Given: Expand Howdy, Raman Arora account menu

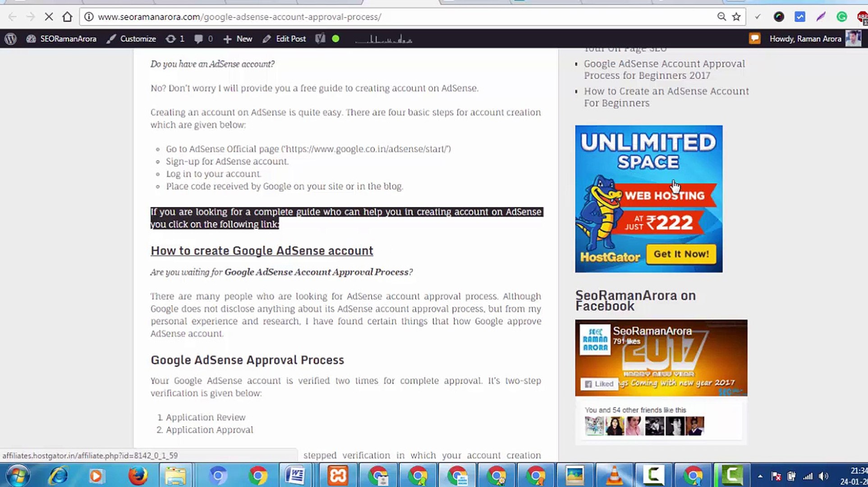Looking at the screenshot, I should point(805,39).
